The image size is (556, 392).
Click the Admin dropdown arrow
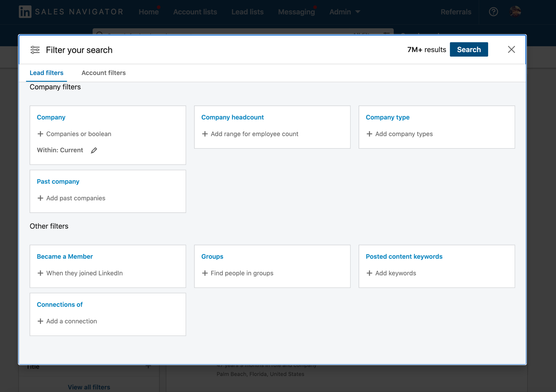click(x=358, y=12)
